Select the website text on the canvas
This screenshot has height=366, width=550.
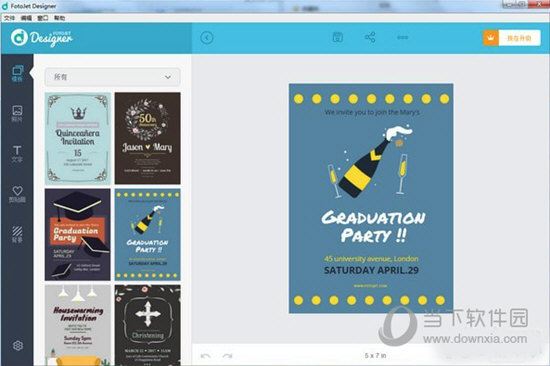coord(370,286)
